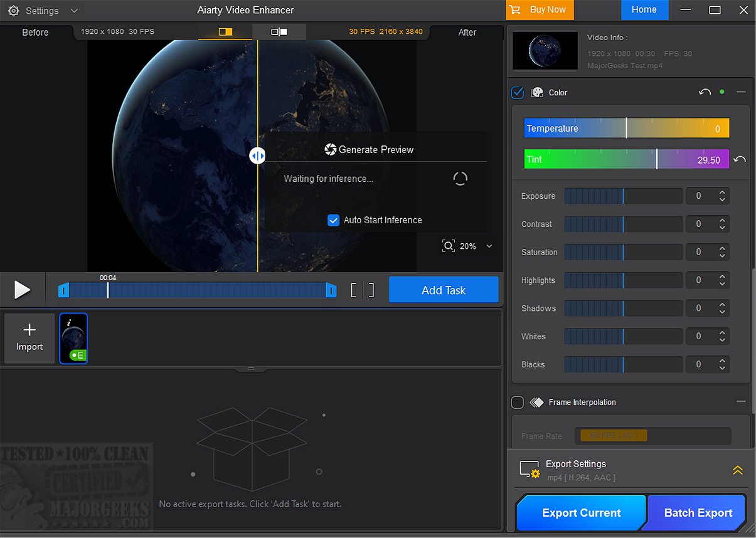Import a new video file
Screen dimensions: 756x538
click(x=29, y=338)
